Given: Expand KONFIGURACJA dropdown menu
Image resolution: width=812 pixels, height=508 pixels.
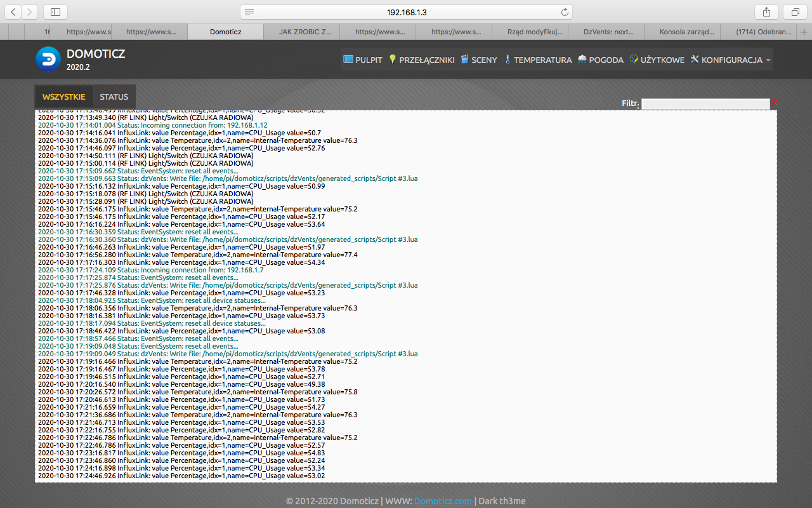Looking at the screenshot, I should (731, 60).
